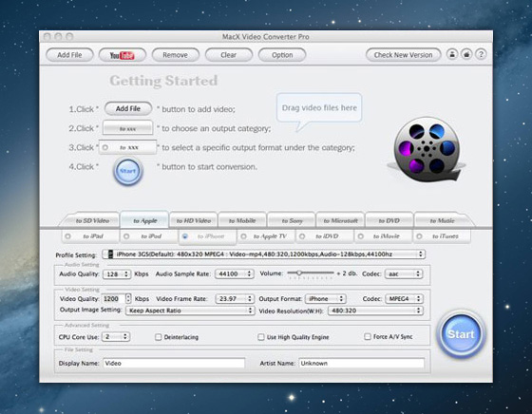
Task: Click the small Start icon in step 4
Action: (x=128, y=171)
